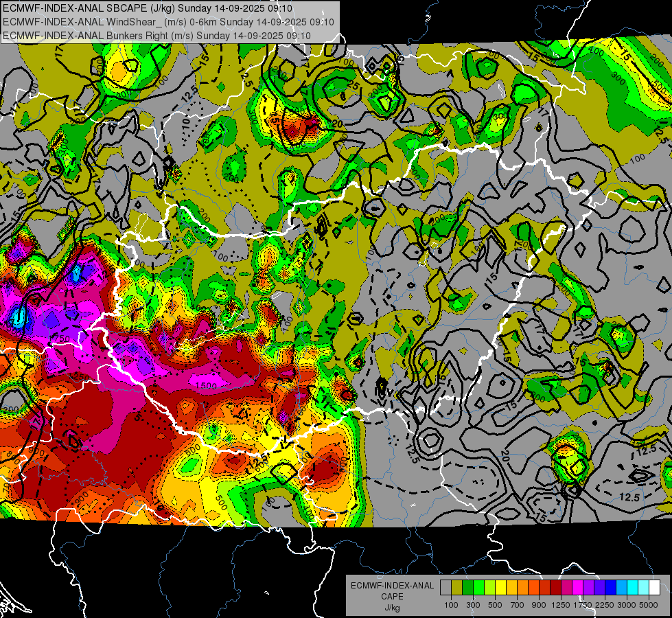Click the 2250 value under the legend
The width and height of the screenshot is (672, 618).
(604, 605)
